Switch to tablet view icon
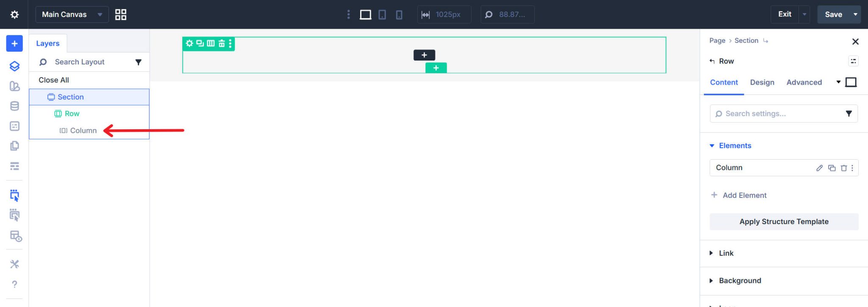Viewport: 868px width, 307px height. (x=382, y=15)
